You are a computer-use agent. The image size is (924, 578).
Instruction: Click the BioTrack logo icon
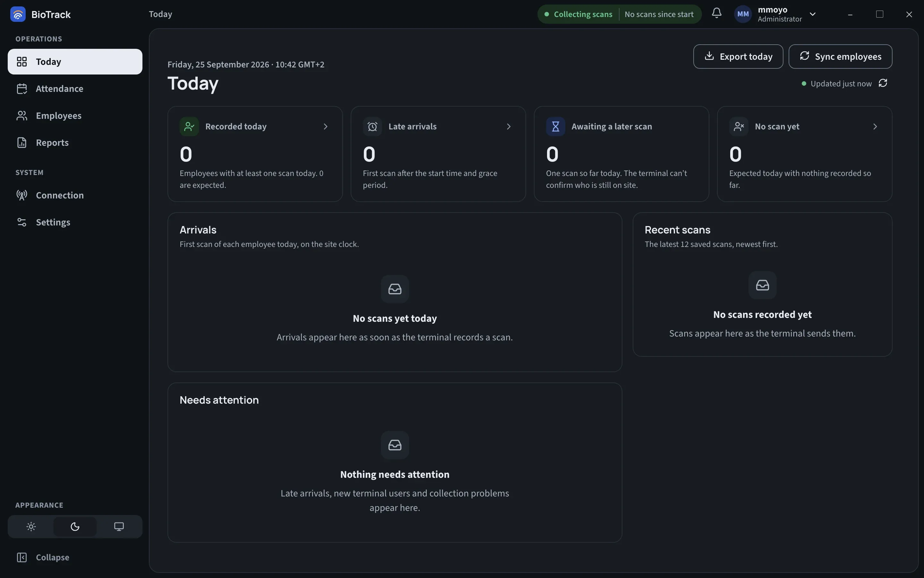pos(18,14)
